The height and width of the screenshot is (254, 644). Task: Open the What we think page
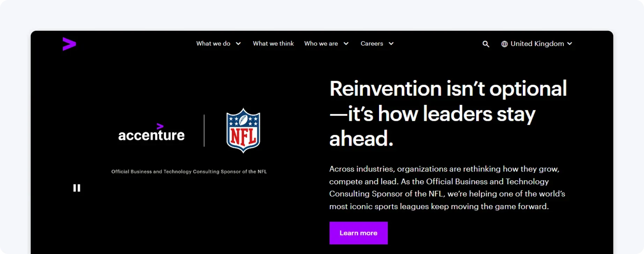coord(273,44)
